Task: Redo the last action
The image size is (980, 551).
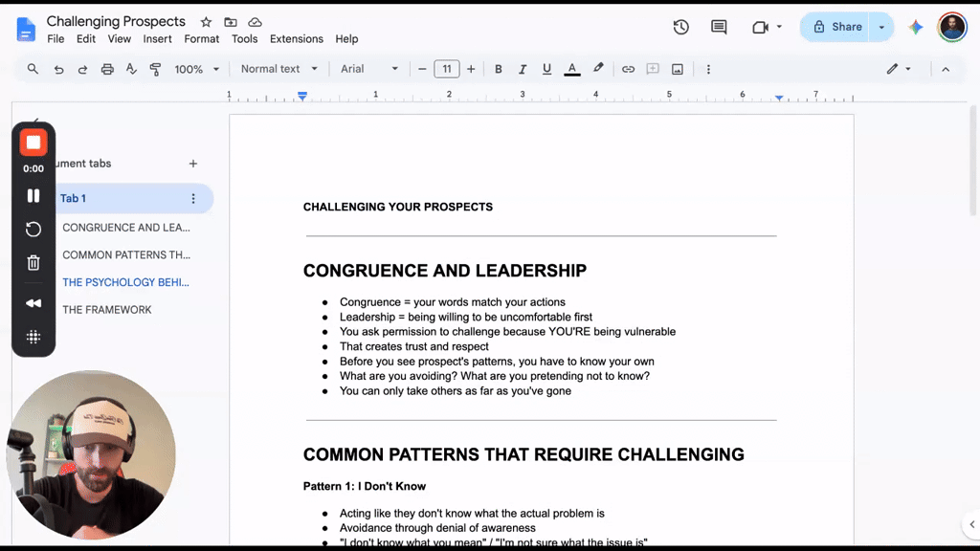Action: click(x=82, y=69)
